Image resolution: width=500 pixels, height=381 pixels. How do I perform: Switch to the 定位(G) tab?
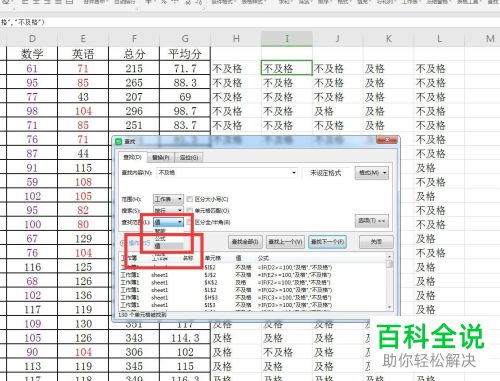(189, 157)
